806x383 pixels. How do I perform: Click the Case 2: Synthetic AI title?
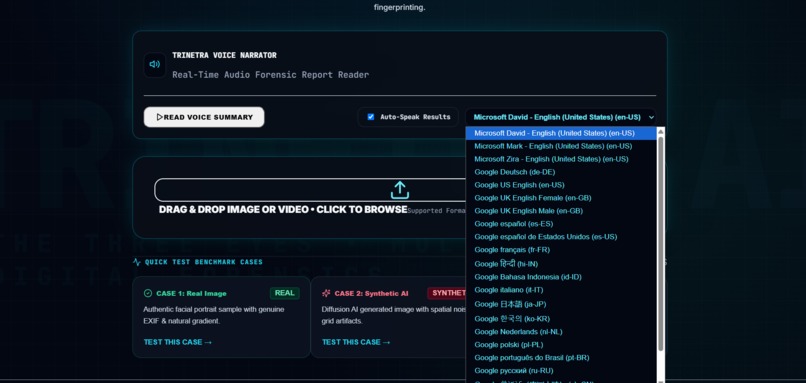coord(372,294)
